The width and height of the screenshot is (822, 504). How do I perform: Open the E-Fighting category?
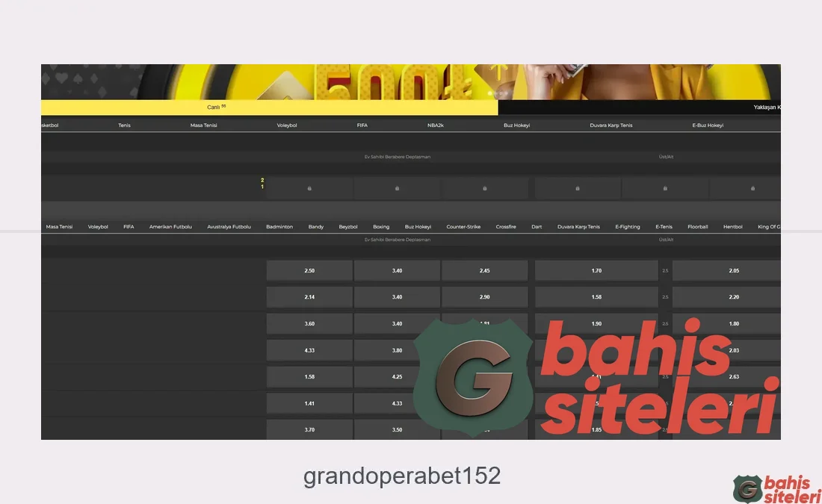click(x=628, y=226)
